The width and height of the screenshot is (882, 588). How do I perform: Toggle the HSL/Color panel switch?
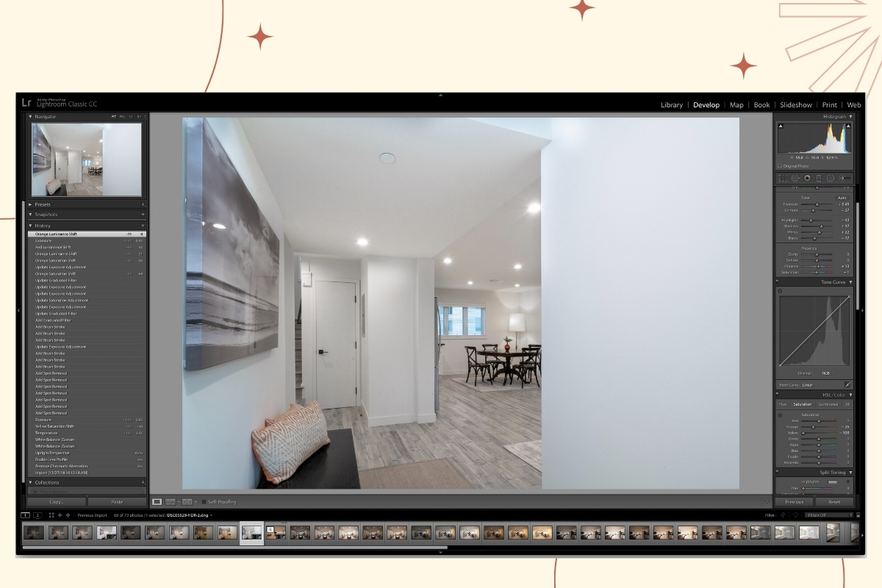point(777,393)
